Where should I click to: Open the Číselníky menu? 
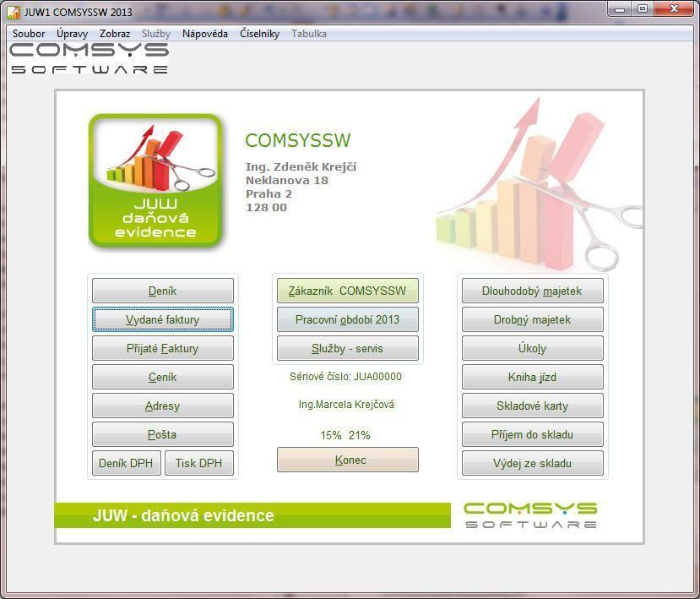click(259, 34)
